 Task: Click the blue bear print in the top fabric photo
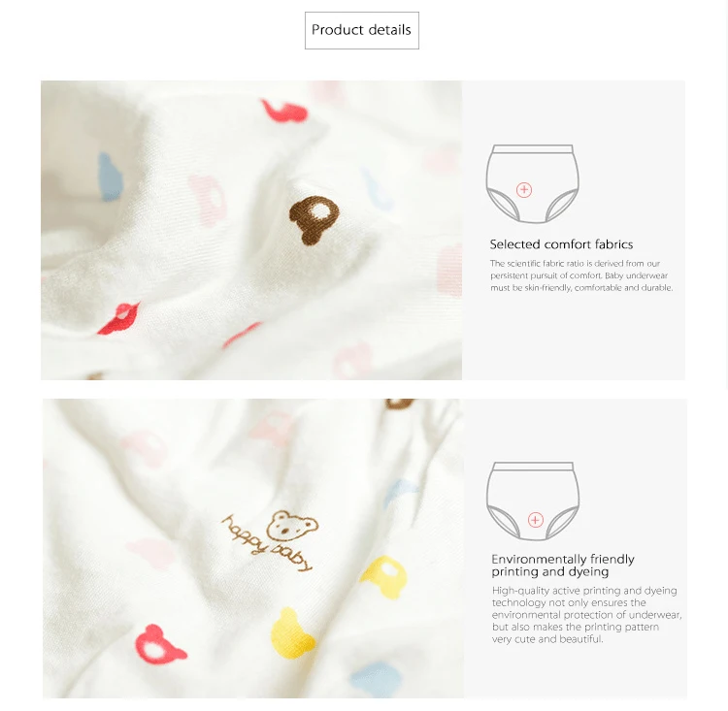pyautogui.click(x=110, y=177)
